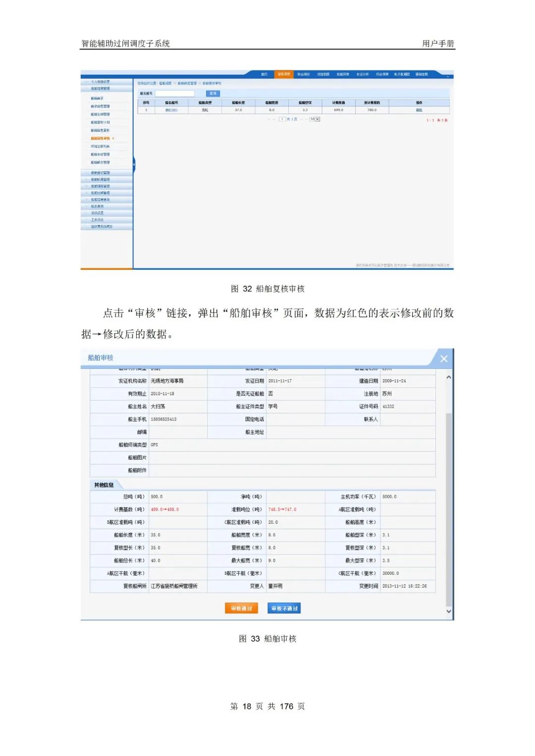
Task: Click the 船主手机 value 15858525412
Action: [163, 419]
